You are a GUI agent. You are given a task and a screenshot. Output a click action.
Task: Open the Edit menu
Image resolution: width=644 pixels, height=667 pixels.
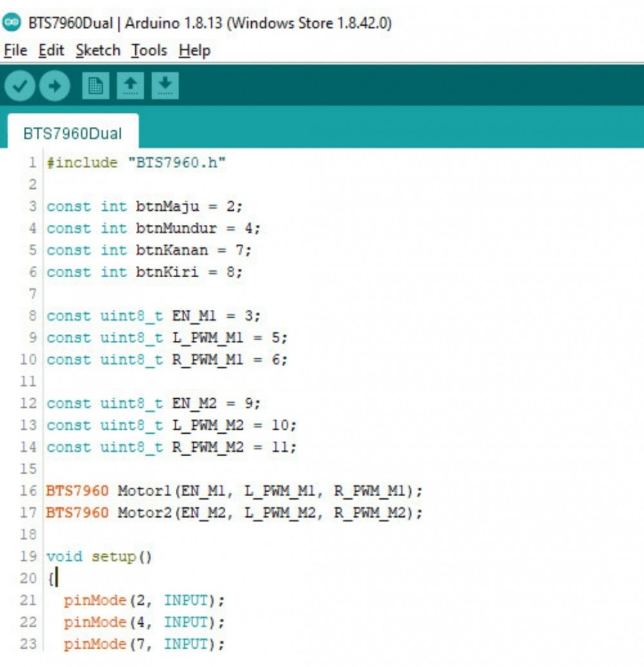click(52, 50)
